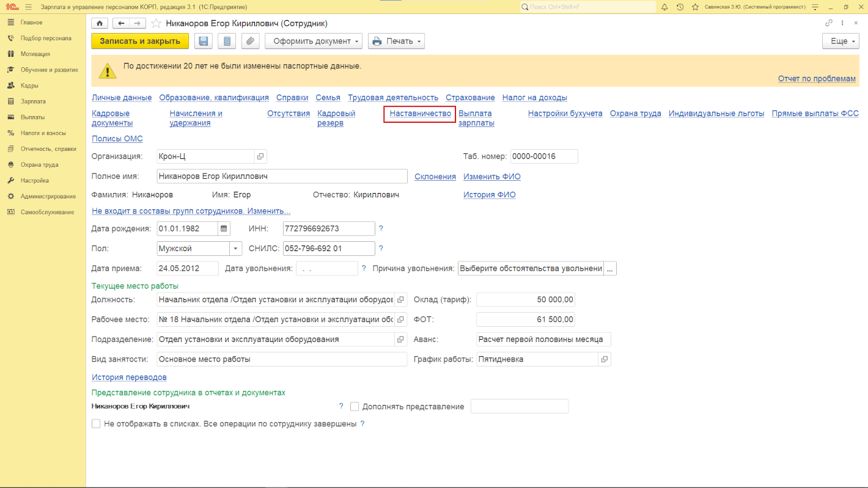Go to 'Кадры' in the sidebar

coord(29,86)
